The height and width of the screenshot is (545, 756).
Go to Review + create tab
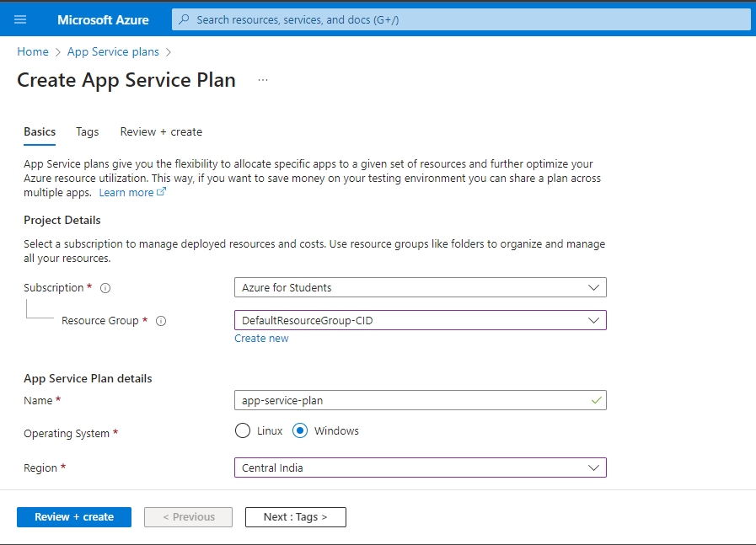[161, 131]
